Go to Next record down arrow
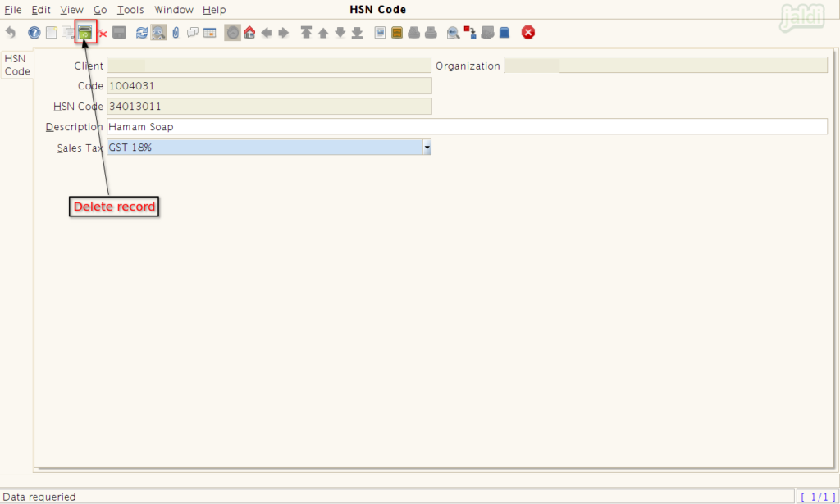840x504 pixels. (x=340, y=33)
